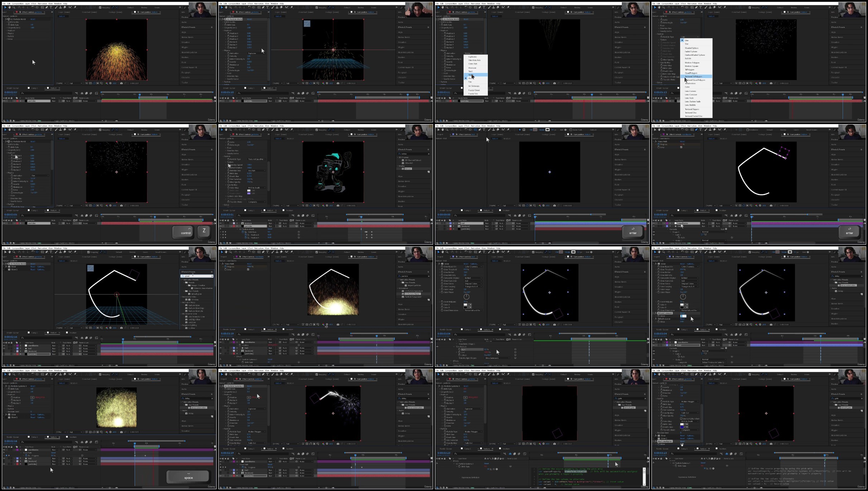The image size is (868, 491).
Task: Open Transfer Mode Composite dropdown in max's multiplier frame
Action: [x=690, y=430]
